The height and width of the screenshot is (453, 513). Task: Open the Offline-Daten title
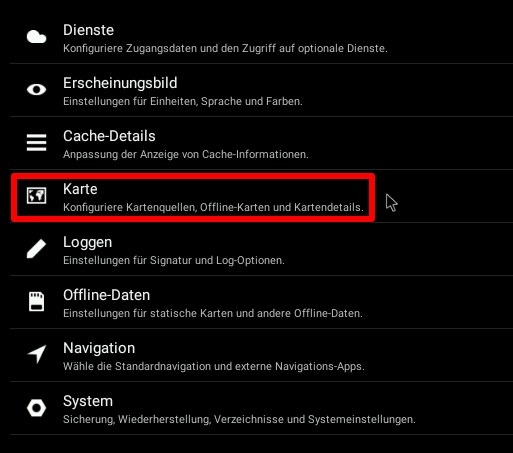tap(107, 295)
